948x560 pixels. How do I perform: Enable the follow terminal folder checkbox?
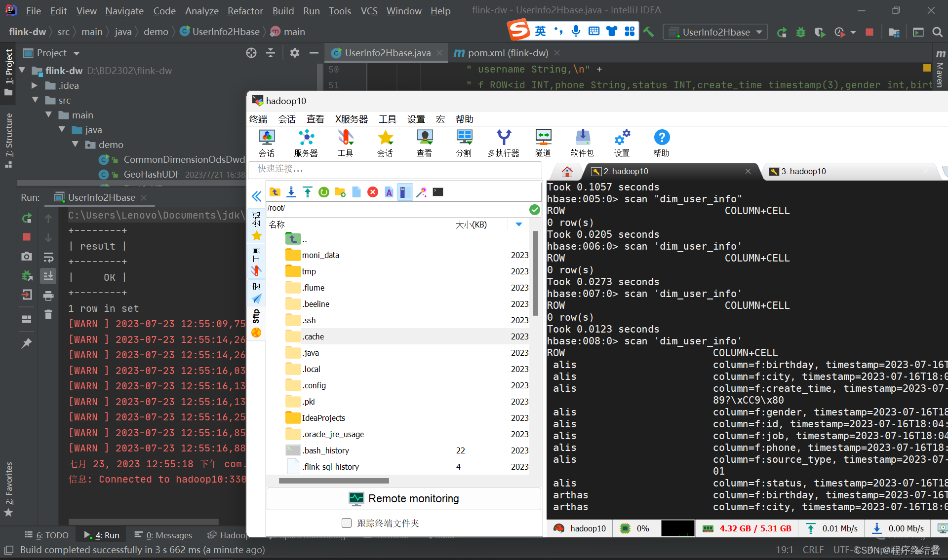tap(347, 523)
